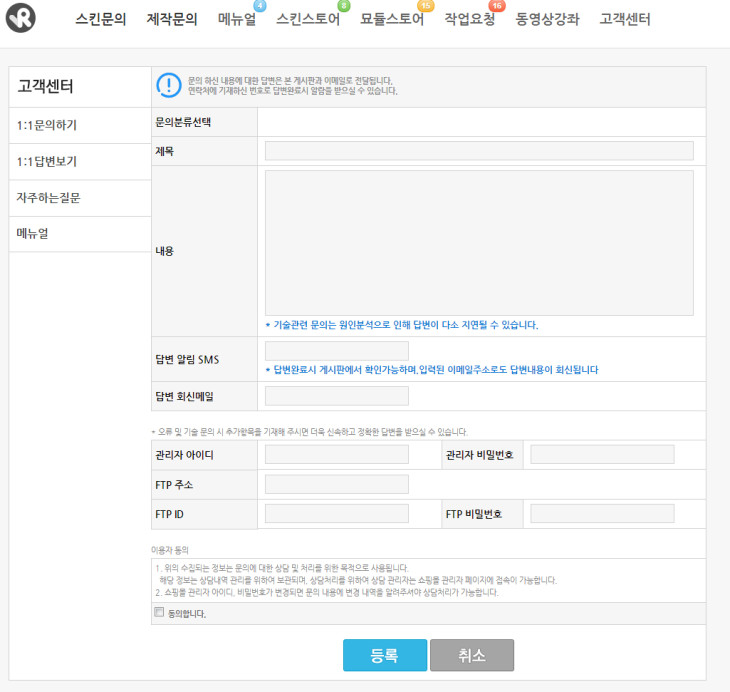Focus the 답변 알림 SMS field
The width and height of the screenshot is (730, 692).
(337, 351)
